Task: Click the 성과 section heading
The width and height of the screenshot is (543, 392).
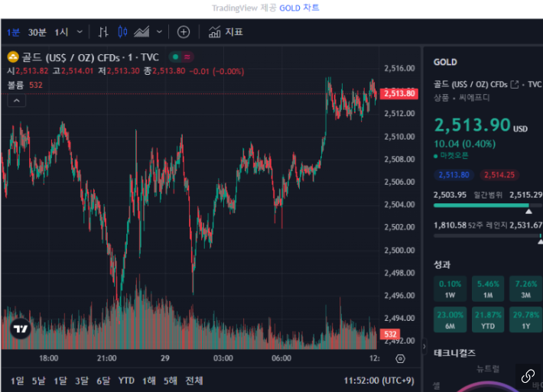Action: (x=442, y=264)
